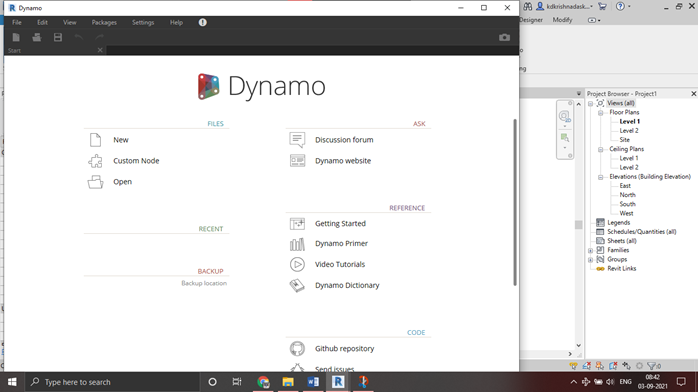Image resolution: width=698 pixels, height=392 pixels.
Task: Click the Open folder icon under Files
Action: pos(95,182)
